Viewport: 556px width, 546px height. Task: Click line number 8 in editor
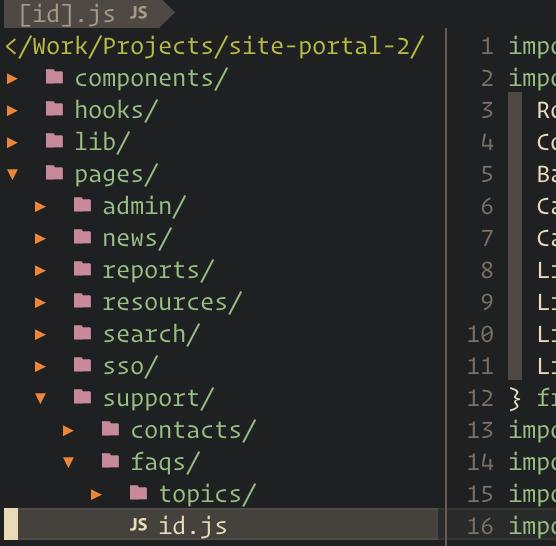tap(487, 270)
